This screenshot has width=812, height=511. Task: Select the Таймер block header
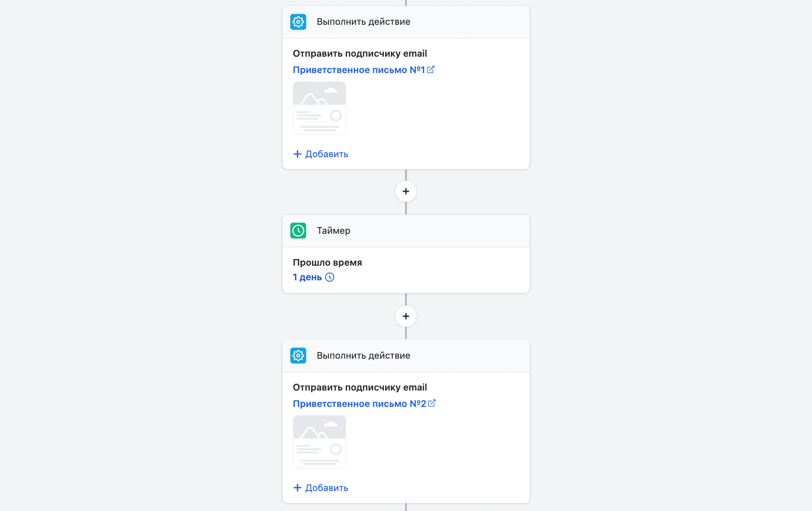[406, 231]
